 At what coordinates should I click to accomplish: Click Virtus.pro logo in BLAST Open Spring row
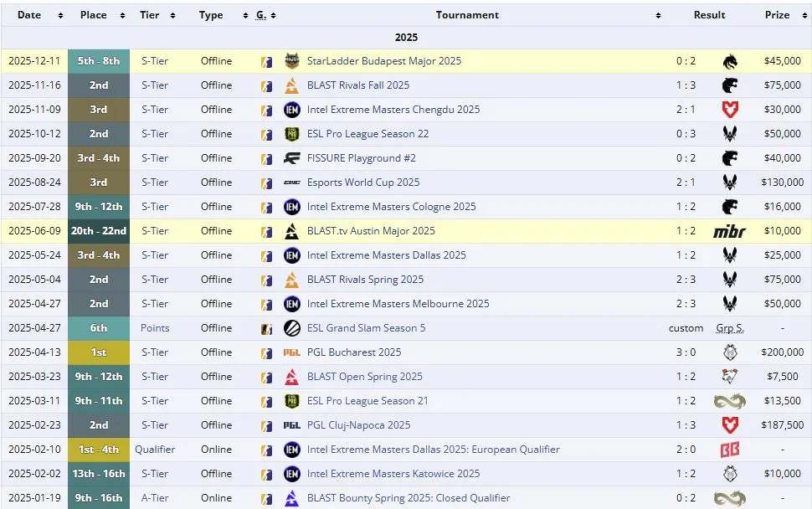click(730, 377)
